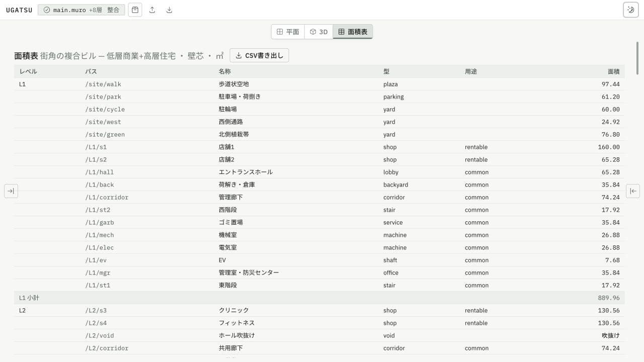Select the /L1/s1 path cell
The height and width of the screenshot is (362, 644).
click(x=96, y=147)
